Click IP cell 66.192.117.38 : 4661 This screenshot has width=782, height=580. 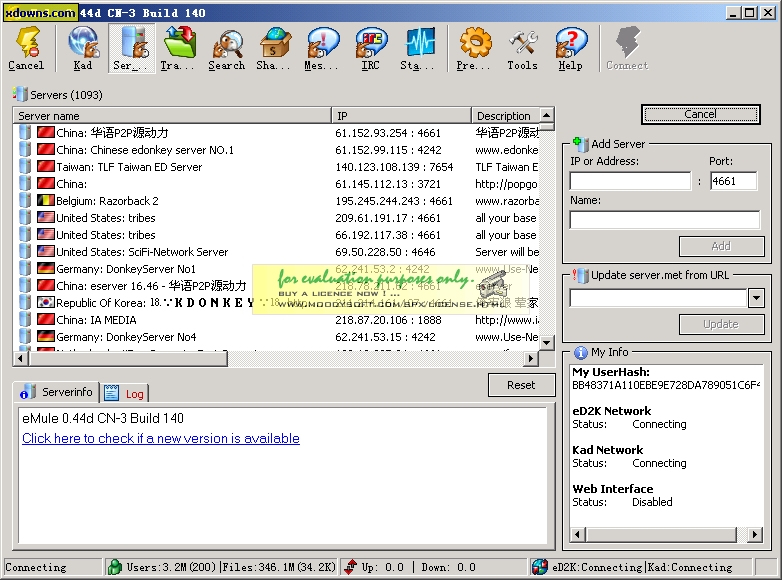(388, 235)
